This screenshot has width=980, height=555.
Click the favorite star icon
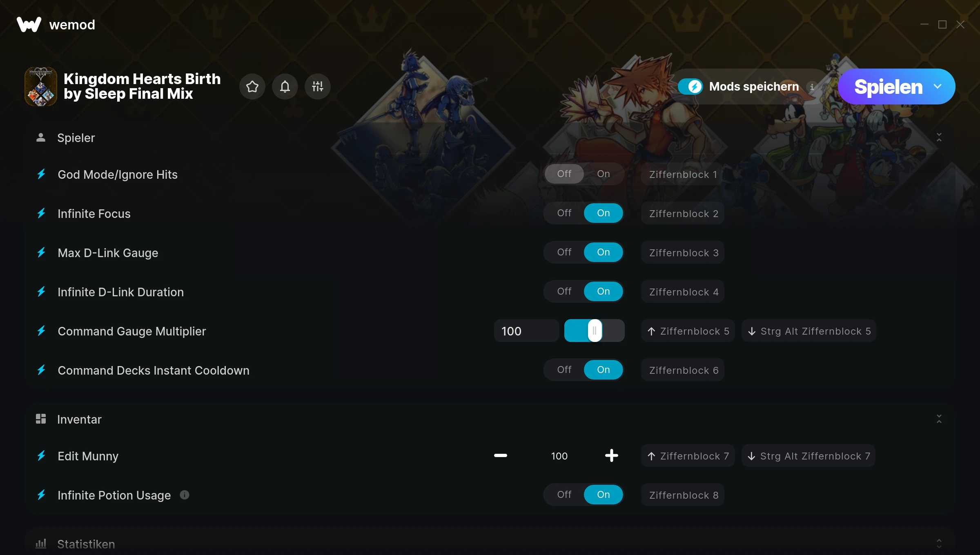coord(252,87)
